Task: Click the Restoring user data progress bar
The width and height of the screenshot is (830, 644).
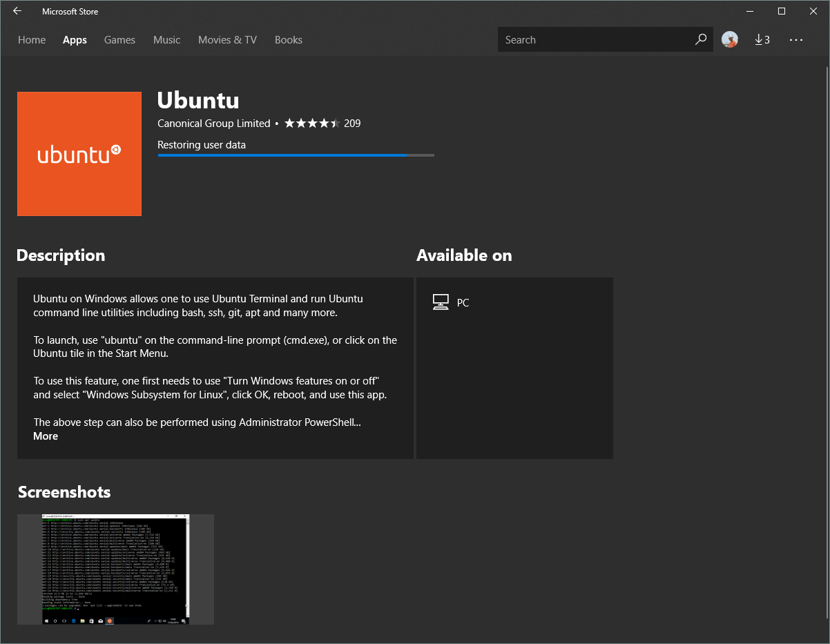Action: [x=296, y=155]
